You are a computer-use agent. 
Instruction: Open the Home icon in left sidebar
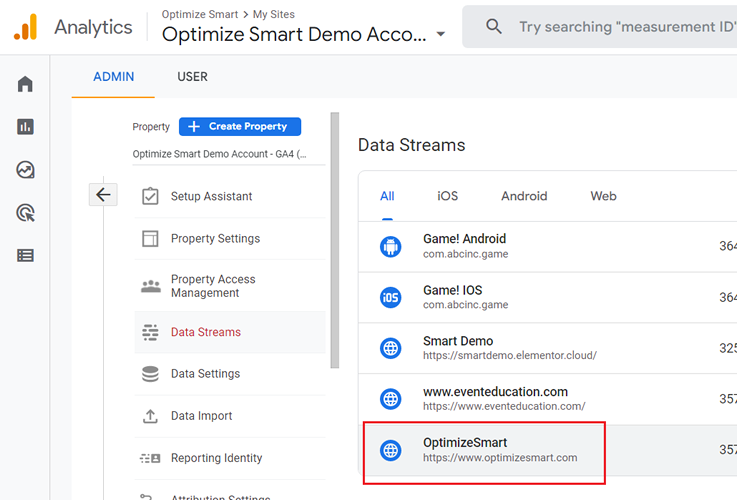click(25, 84)
